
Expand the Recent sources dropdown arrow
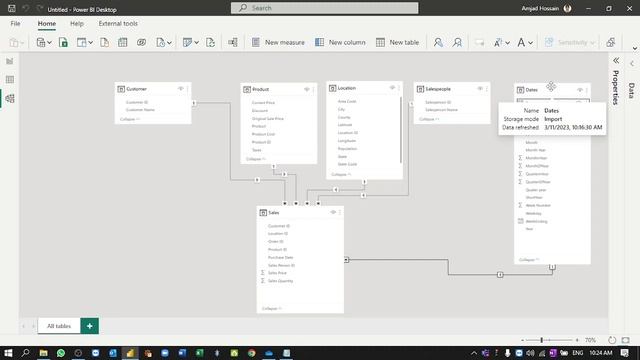point(169,43)
